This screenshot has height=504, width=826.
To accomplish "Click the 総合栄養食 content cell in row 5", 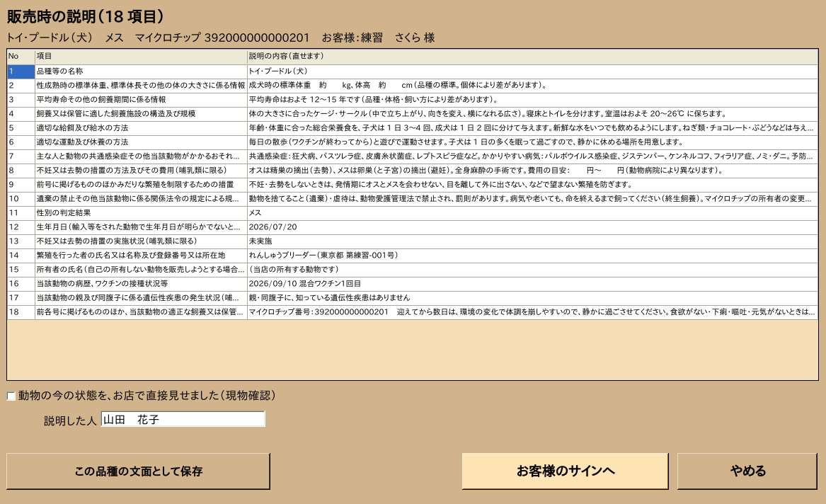I will coord(532,128).
